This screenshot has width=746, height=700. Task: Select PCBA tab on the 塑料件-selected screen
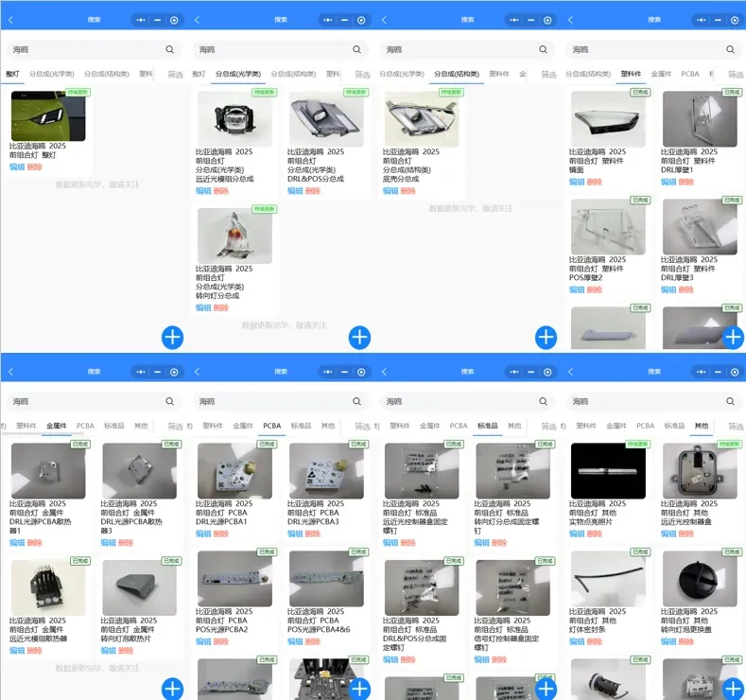point(690,74)
